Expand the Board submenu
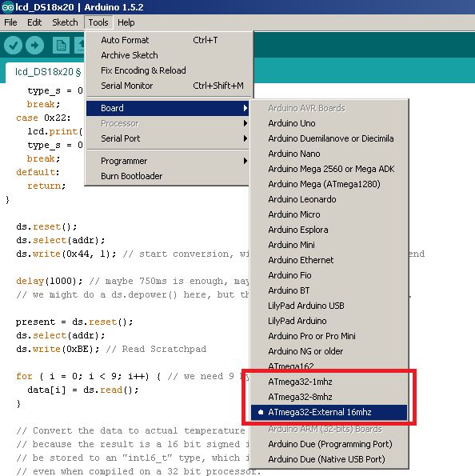475x476 pixels. click(x=168, y=108)
